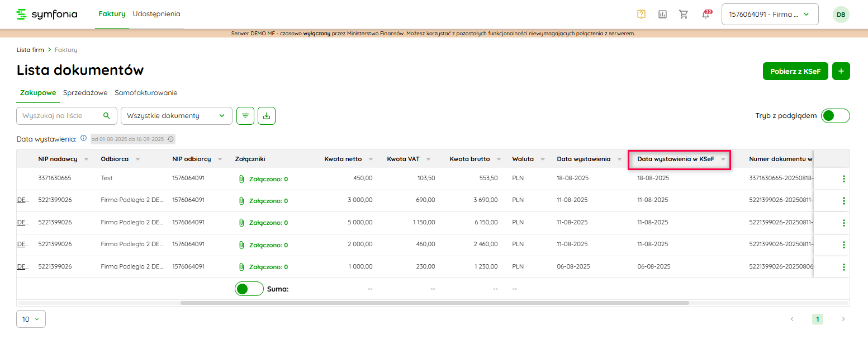The height and width of the screenshot is (362, 868).
Task: Switch to the Sprzedażowe tab
Action: point(85,93)
